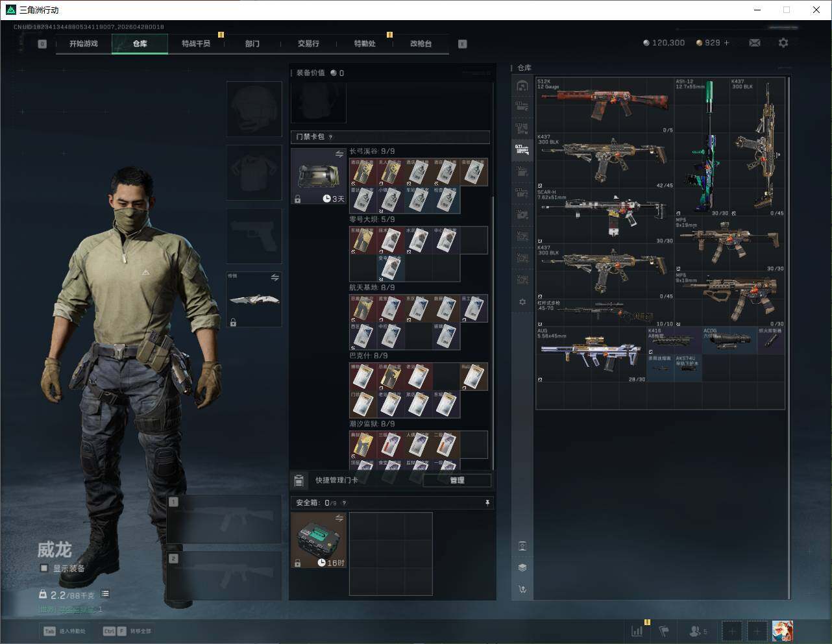Viewport: 832px width, 644px height.
Task: Click the player avatar in bottom right
Action: 782,630
